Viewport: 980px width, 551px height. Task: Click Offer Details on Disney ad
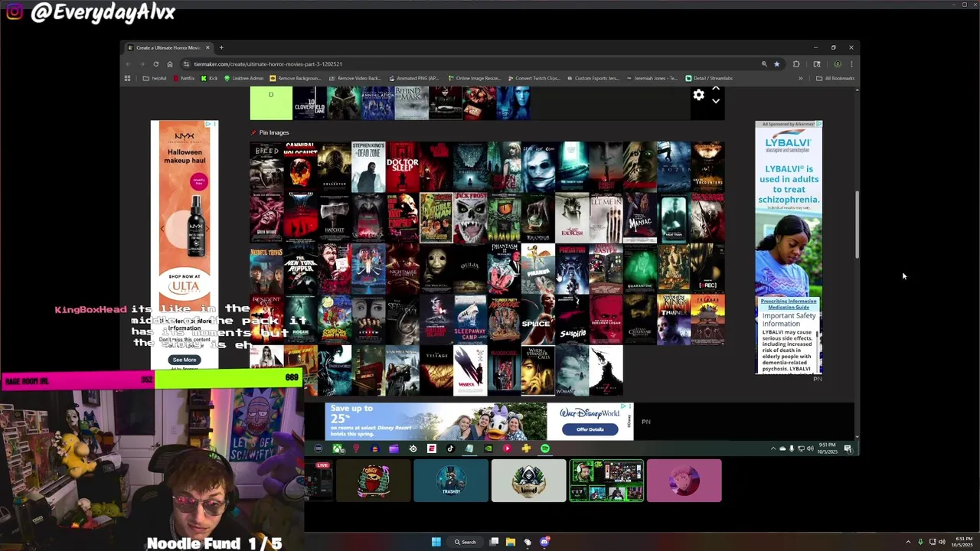pos(590,429)
